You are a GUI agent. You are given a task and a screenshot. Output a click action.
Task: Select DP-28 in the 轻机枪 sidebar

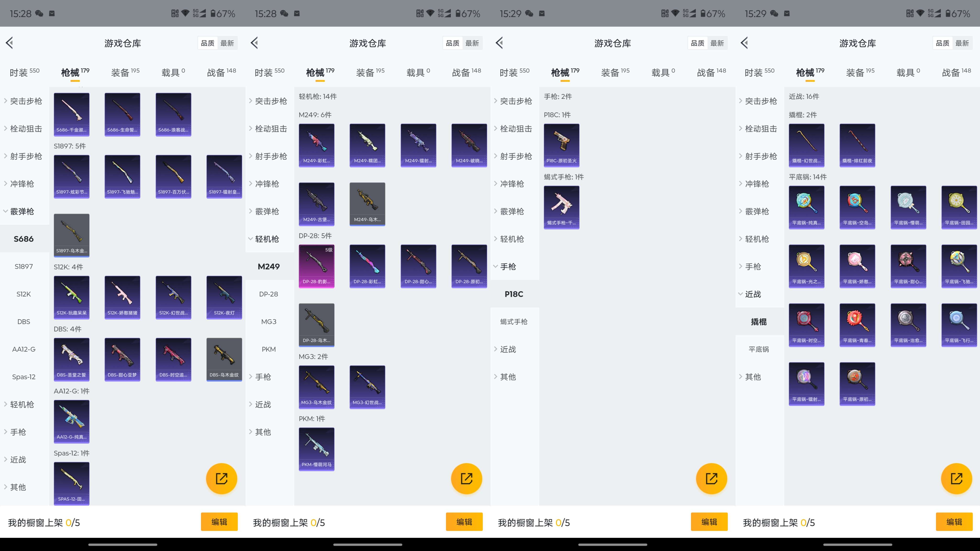(269, 294)
